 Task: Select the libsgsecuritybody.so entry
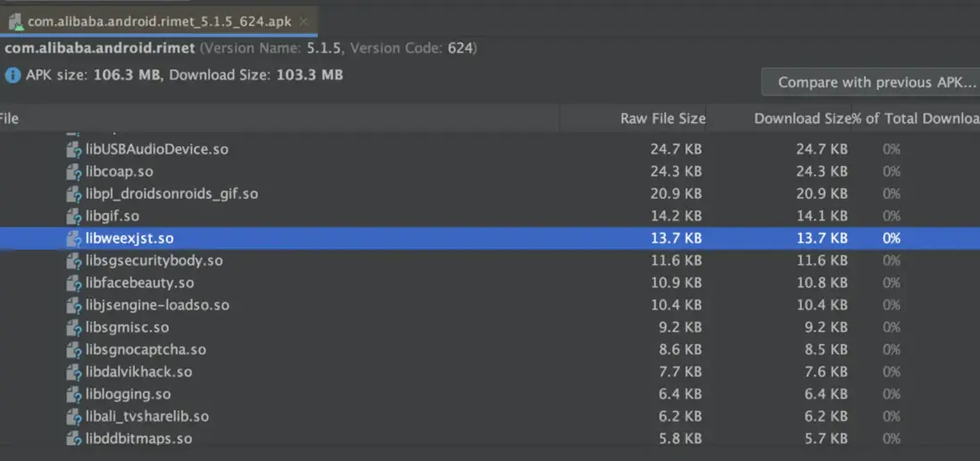tap(154, 261)
